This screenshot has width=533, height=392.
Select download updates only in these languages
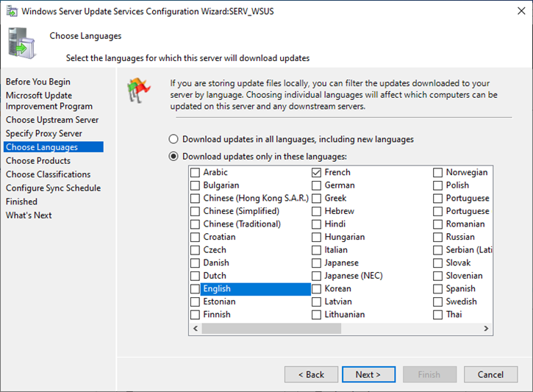[174, 157]
